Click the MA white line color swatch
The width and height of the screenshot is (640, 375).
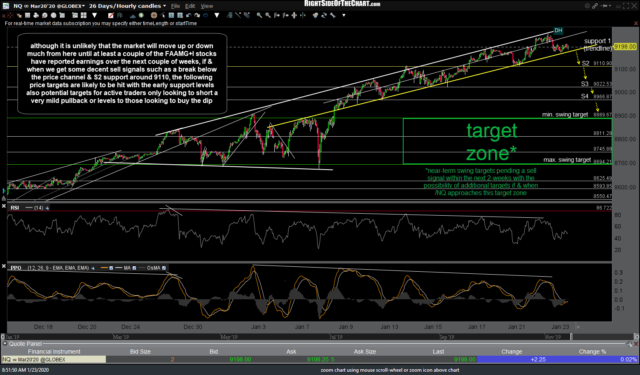(x=119, y=268)
